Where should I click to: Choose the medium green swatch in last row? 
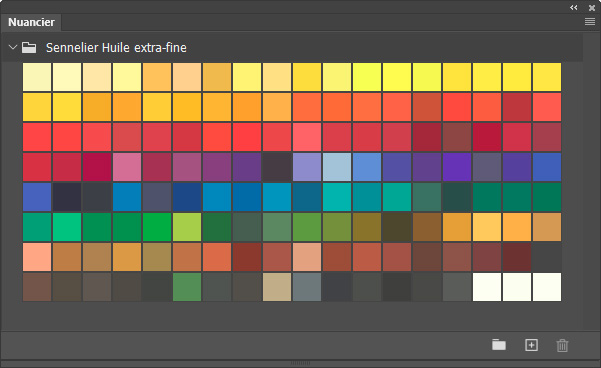(x=187, y=287)
